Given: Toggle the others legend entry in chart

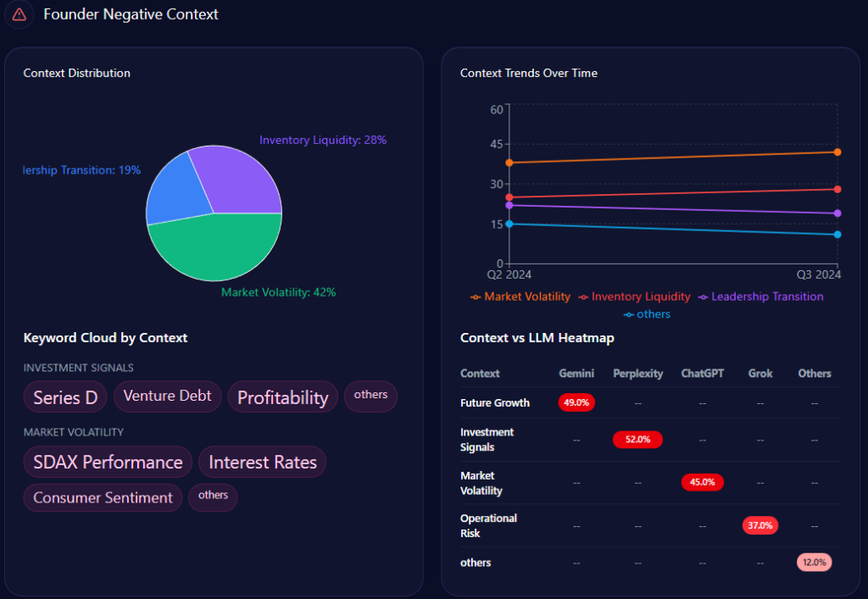Looking at the screenshot, I should click(647, 314).
